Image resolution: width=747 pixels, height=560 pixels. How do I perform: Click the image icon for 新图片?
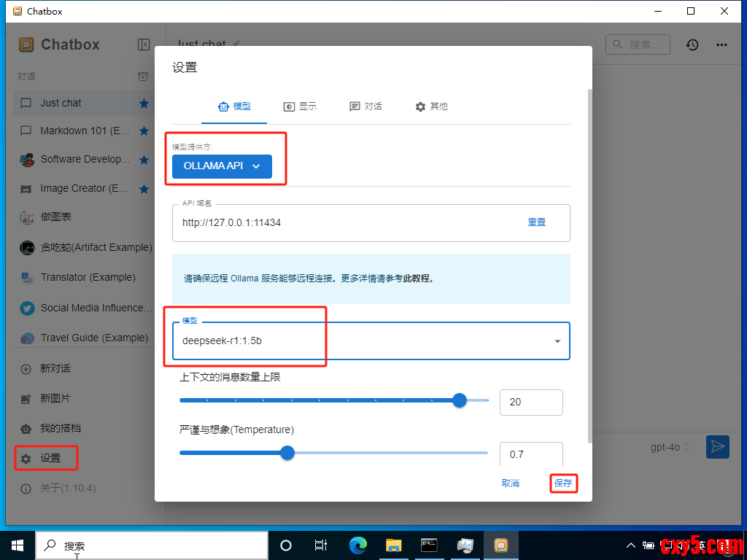[26, 399]
